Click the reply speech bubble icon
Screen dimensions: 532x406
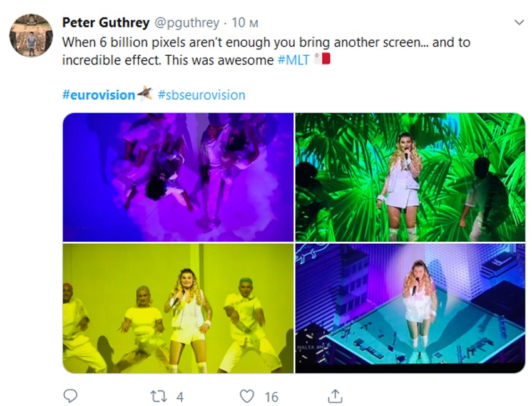pyautogui.click(x=71, y=396)
